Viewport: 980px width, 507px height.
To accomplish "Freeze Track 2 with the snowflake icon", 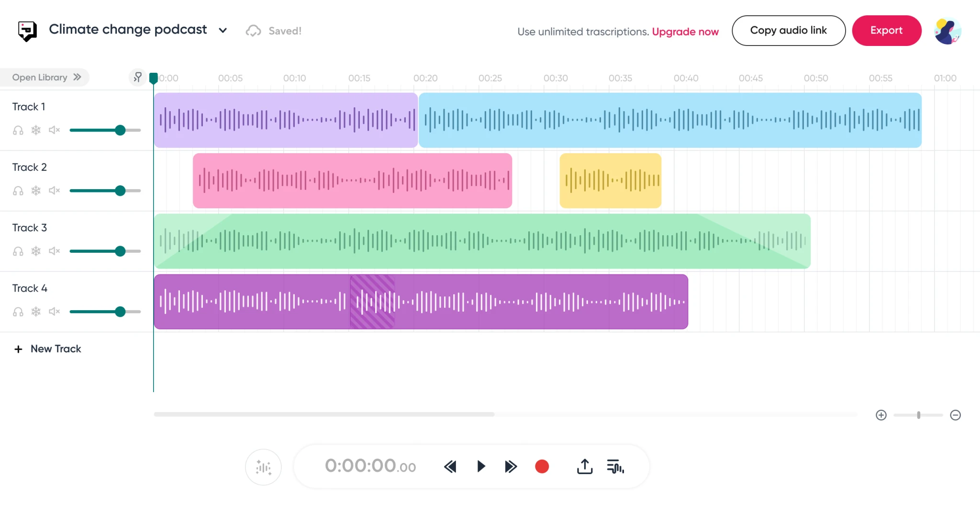I will pos(36,190).
